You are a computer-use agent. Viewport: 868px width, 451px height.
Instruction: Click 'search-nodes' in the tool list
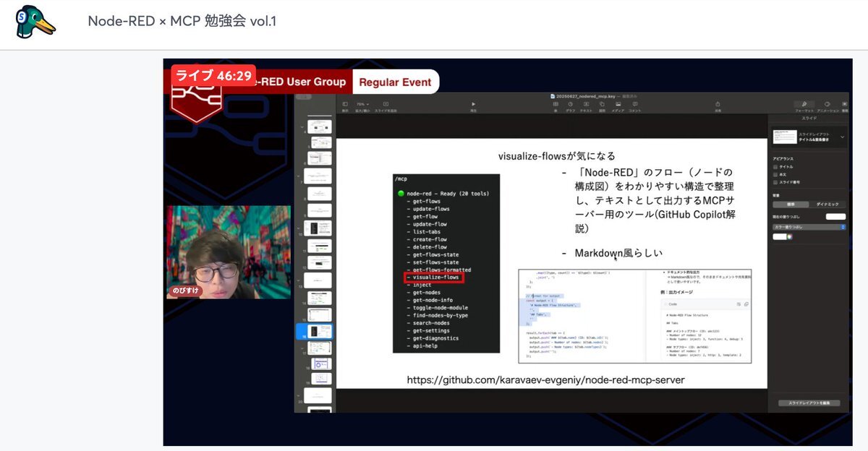pyautogui.click(x=433, y=323)
